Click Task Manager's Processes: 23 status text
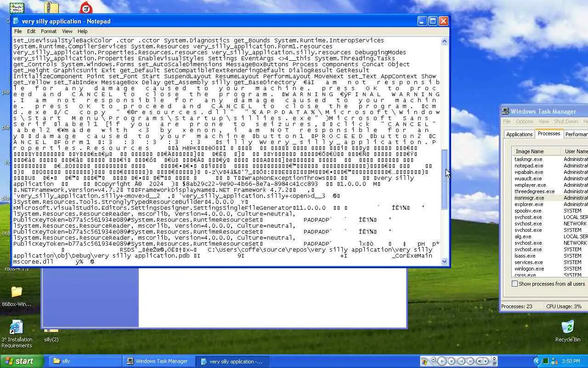The width and height of the screenshot is (588, 368). click(516, 306)
